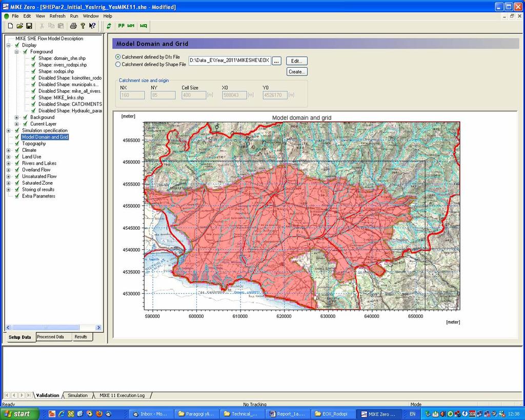
Task: Open help with the question mark icon
Action: (83, 26)
